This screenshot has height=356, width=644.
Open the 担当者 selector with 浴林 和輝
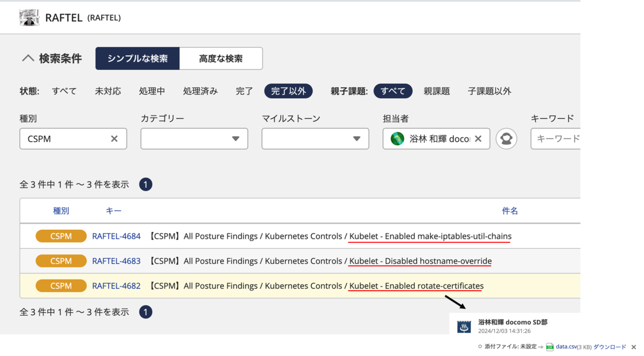point(436,139)
